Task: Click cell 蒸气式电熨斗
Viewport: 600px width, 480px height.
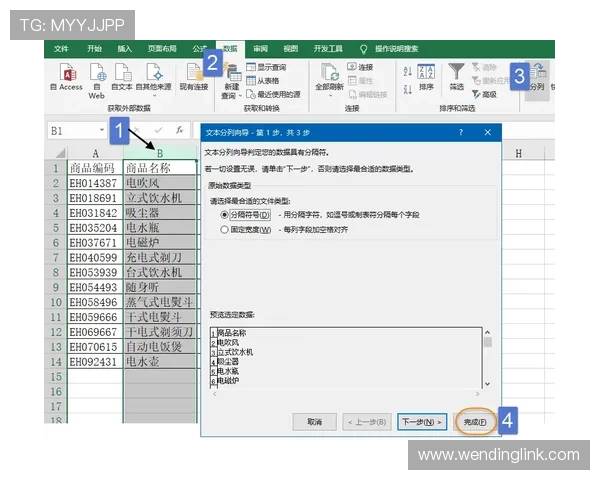Action: pos(160,302)
